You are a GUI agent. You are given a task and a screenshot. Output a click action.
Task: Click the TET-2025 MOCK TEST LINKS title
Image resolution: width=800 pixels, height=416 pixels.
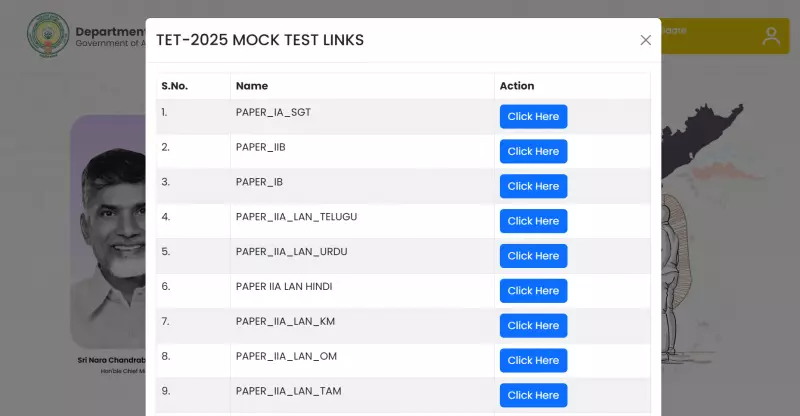(x=260, y=40)
